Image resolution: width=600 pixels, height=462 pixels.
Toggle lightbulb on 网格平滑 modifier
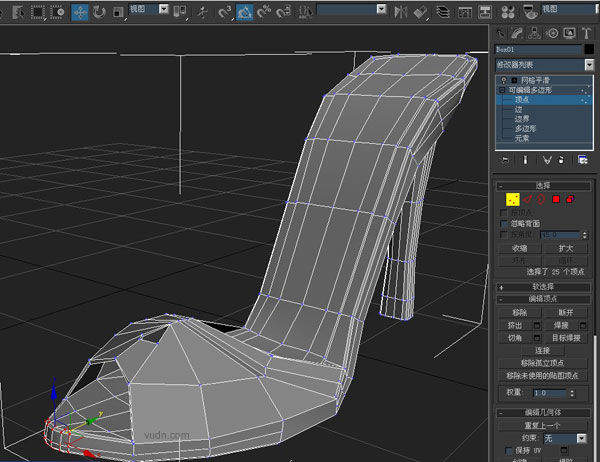(x=504, y=79)
